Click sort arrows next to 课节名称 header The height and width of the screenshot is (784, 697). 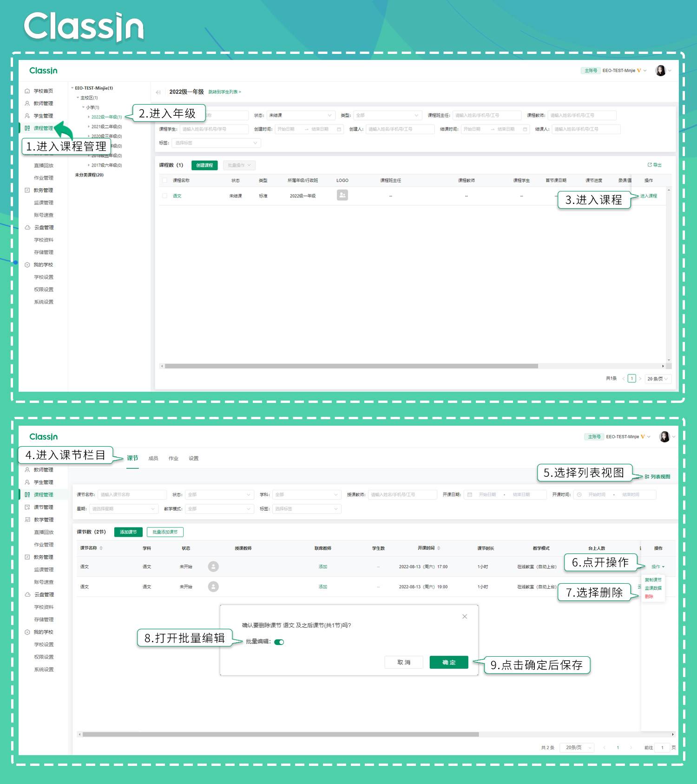(101, 548)
